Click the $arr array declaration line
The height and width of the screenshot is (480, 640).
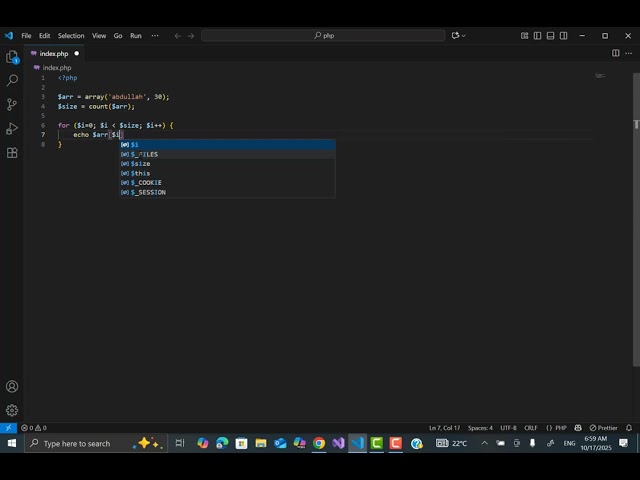click(x=113, y=97)
